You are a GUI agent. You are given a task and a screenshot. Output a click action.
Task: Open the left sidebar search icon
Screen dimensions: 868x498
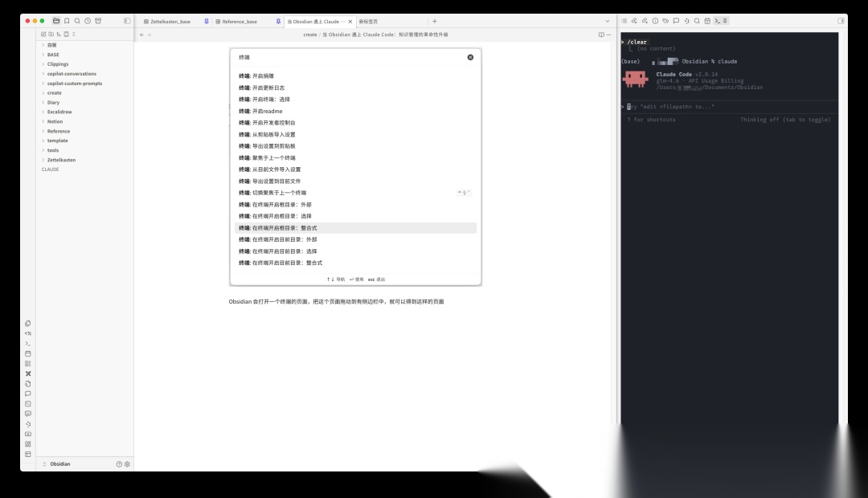point(77,21)
